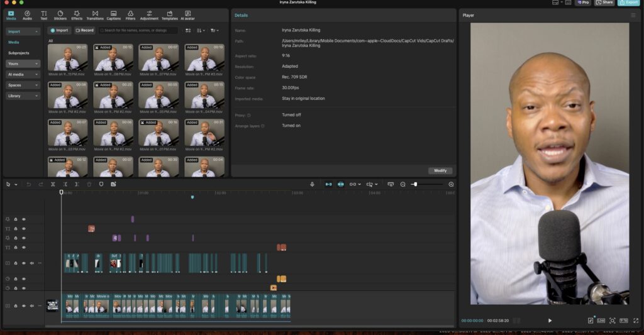
Task: Focus the media search field
Action: click(138, 30)
